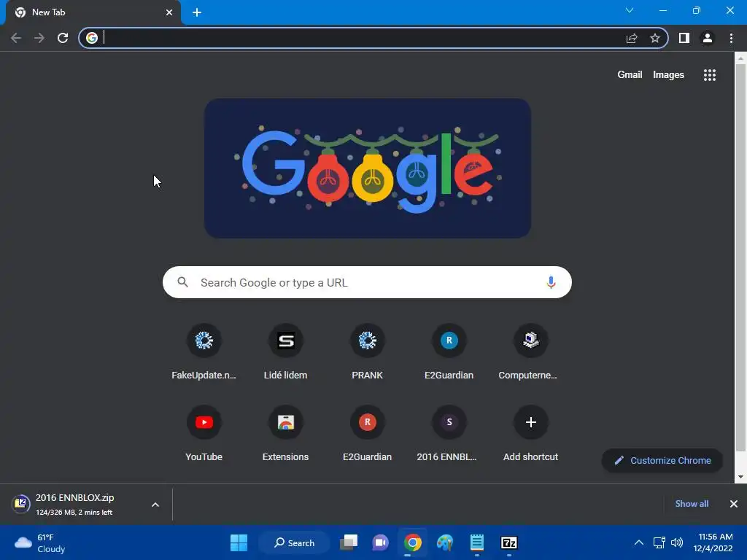Open Task View on taskbar
This screenshot has width=747, height=560.
(349, 542)
